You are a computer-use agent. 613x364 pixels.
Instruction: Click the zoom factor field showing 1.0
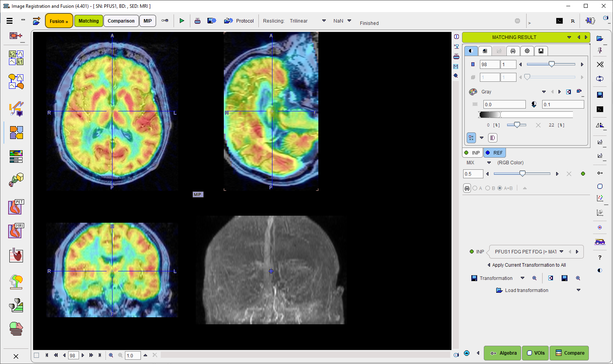(133, 355)
